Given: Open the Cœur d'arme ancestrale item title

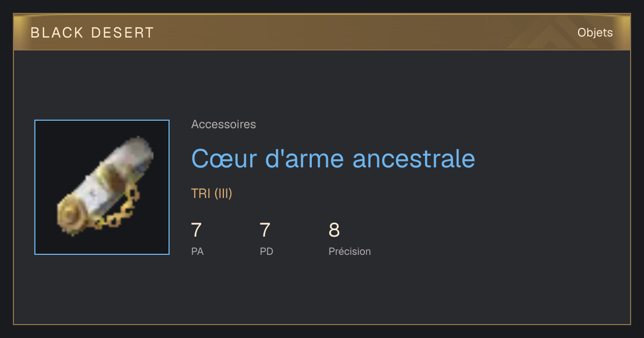Looking at the screenshot, I should [333, 159].
